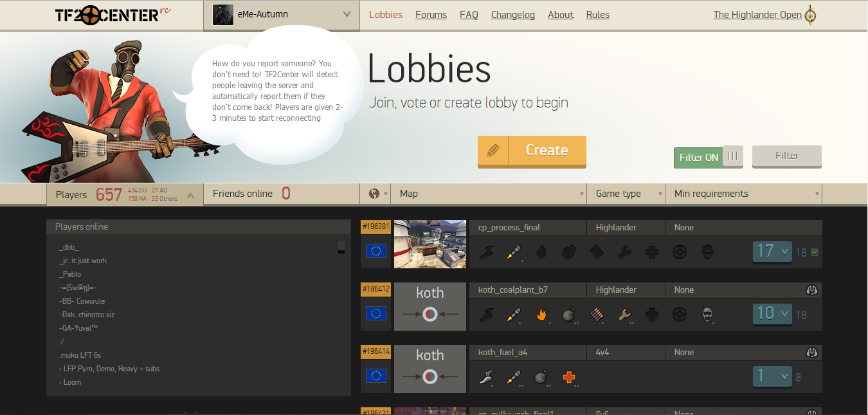The image size is (868, 415).
Task: Open the Forums page
Action: tap(431, 15)
